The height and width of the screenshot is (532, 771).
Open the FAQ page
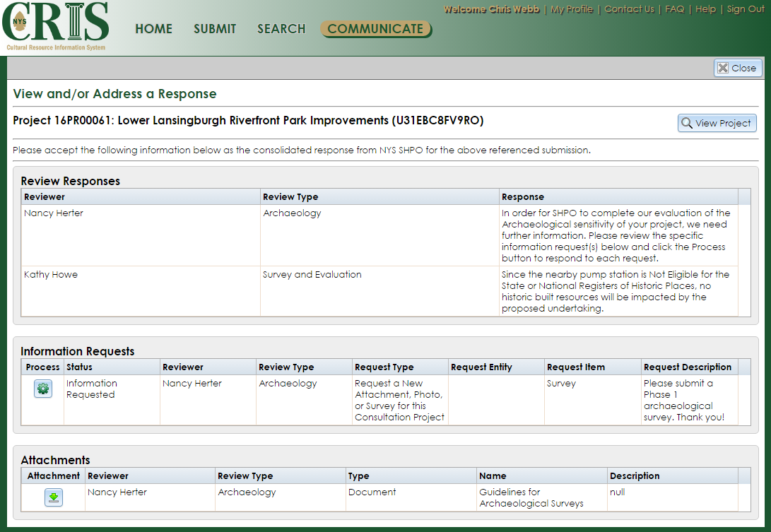pos(674,9)
